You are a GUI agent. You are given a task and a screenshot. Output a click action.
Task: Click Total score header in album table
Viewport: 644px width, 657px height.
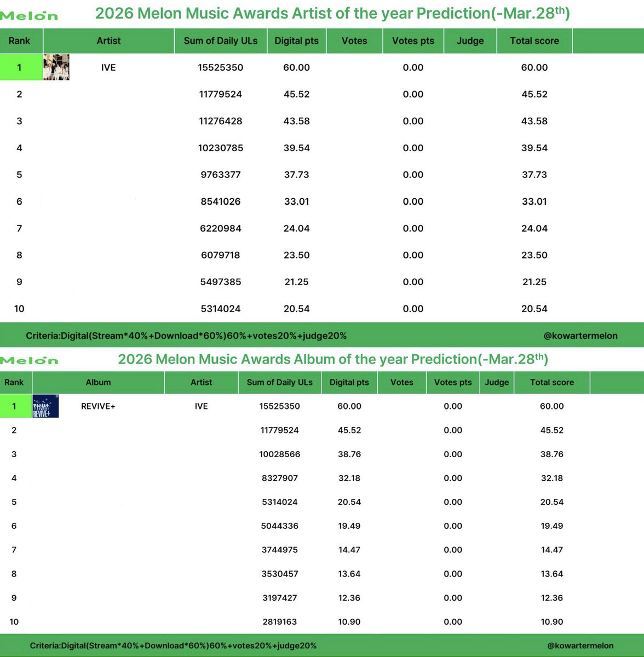(x=552, y=382)
